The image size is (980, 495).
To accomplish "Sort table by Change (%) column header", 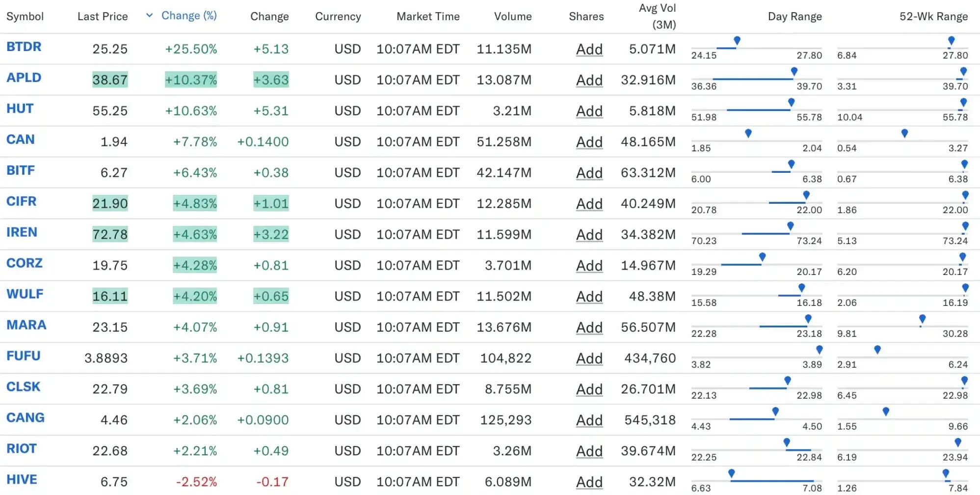I will pyautogui.click(x=189, y=16).
